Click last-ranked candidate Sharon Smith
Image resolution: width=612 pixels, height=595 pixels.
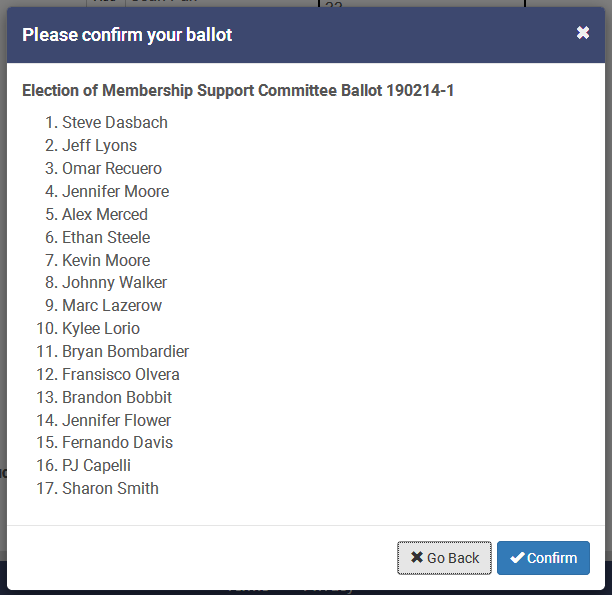point(110,489)
